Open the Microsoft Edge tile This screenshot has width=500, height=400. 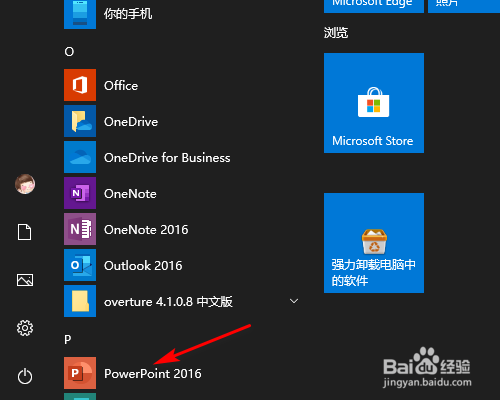pyautogui.click(x=374, y=6)
